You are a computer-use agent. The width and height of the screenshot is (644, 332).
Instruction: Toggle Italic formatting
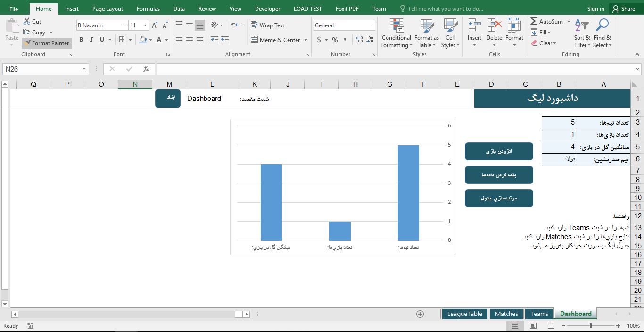(x=91, y=40)
